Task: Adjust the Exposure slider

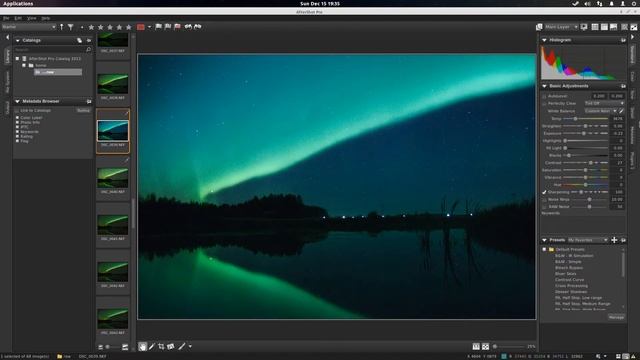Action: click(x=586, y=133)
